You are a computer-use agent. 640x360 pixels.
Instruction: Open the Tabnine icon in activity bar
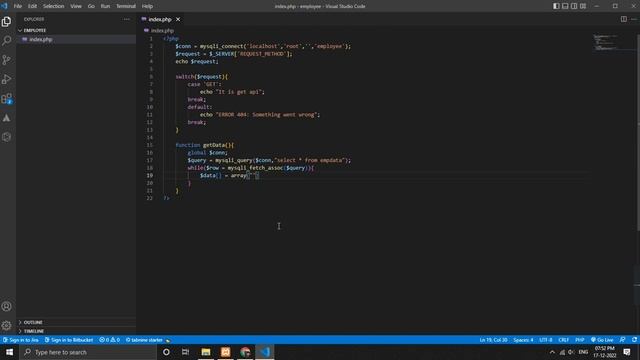coord(7,137)
